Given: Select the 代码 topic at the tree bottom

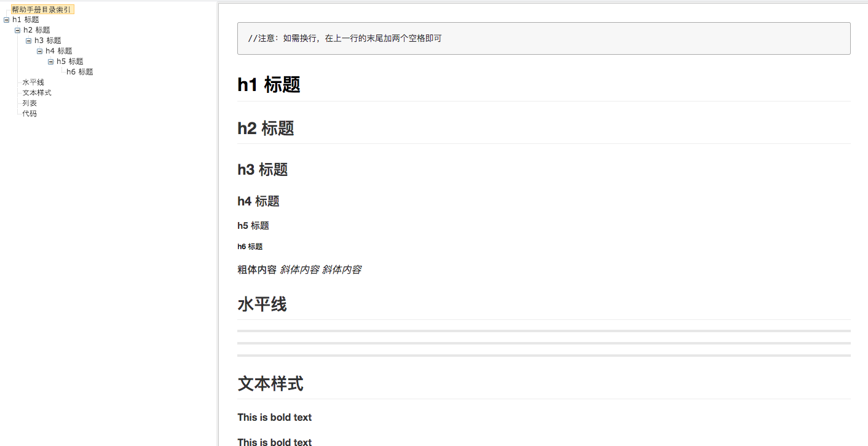Looking at the screenshot, I should pos(29,113).
